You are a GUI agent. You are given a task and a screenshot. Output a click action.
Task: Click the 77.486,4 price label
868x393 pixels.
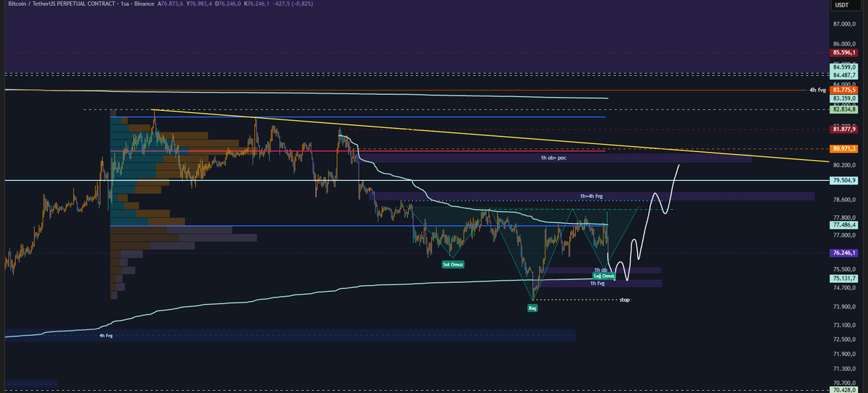pyautogui.click(x=844, y=225)
